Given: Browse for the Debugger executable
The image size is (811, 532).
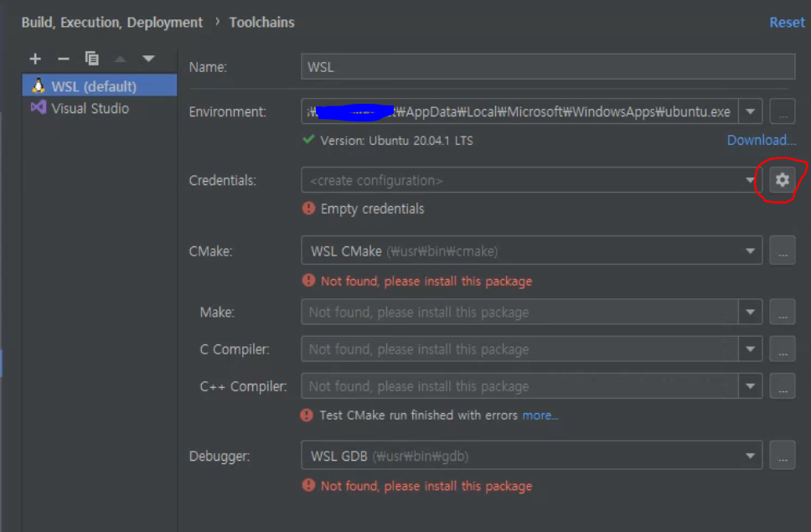Looking at the screenshot, I should click(x=782, y=456).
